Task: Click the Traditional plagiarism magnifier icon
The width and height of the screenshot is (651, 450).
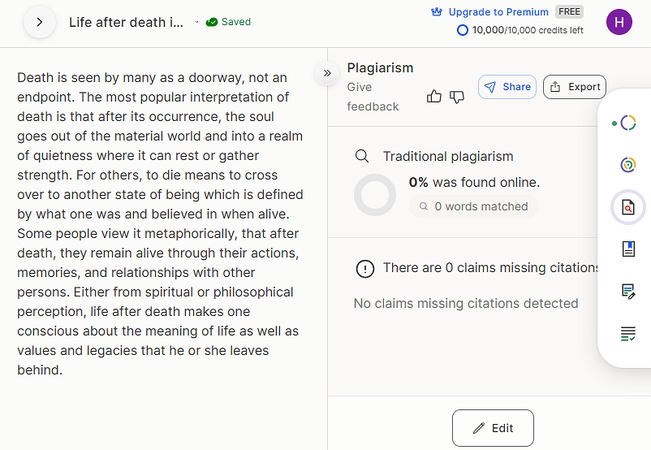Action: pyautogui.click(x=362, y=156)
